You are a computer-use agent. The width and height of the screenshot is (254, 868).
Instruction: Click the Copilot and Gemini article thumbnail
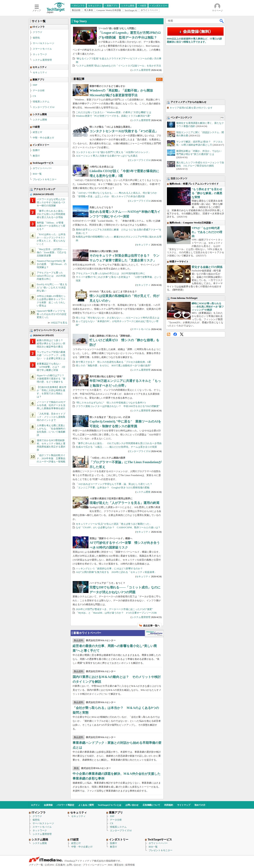pyautogui.click(x=81, y=421)
